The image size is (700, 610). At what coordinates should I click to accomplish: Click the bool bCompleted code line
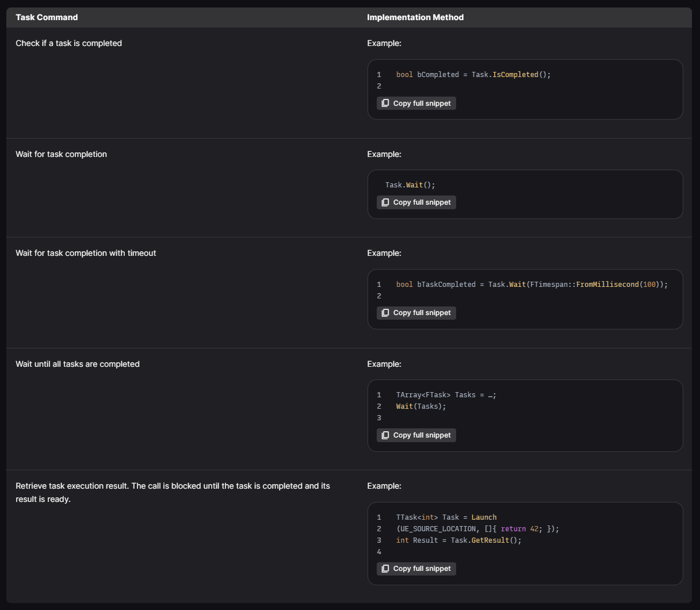tap(473, 75)
